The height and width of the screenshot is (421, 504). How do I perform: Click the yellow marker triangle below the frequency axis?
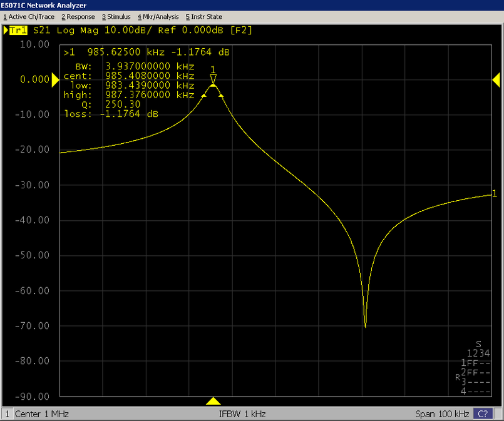tap(213, 401)
